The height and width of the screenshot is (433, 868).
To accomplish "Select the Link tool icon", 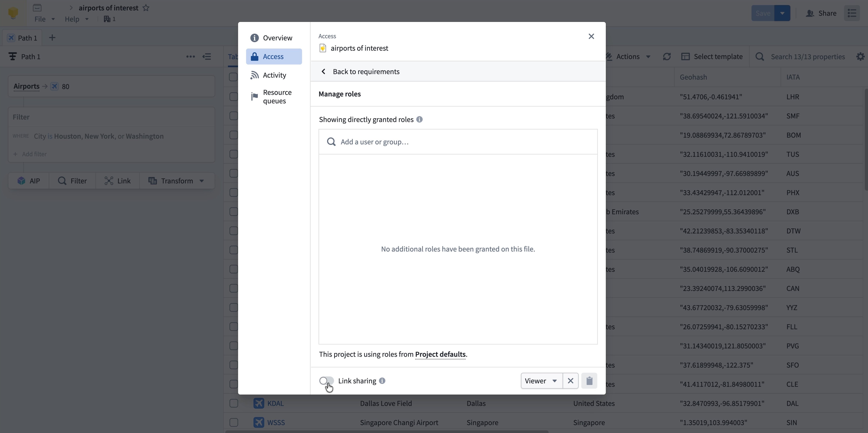I will pos(109,180).
